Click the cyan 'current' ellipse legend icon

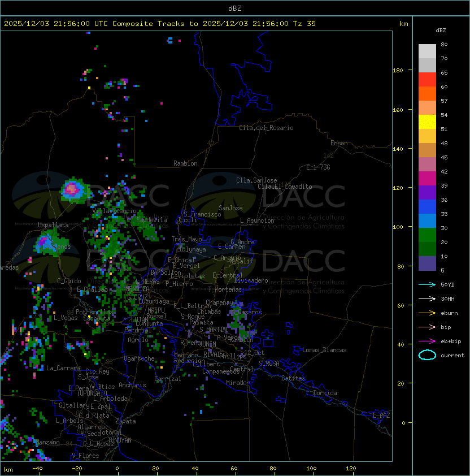pos(427,355)
